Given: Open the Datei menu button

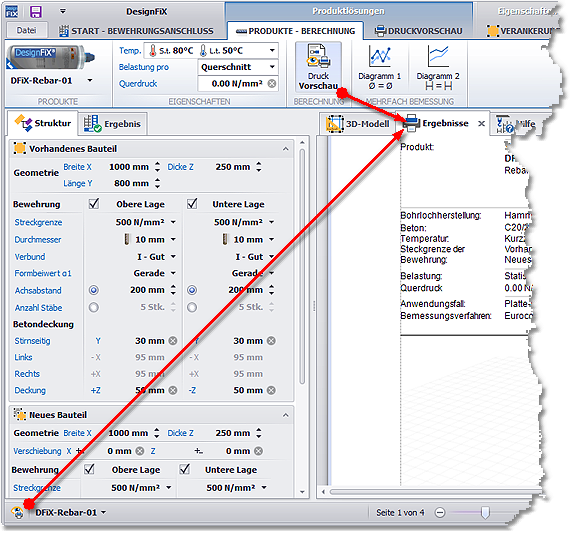Looking at the screenshot, I should (26, 31).
